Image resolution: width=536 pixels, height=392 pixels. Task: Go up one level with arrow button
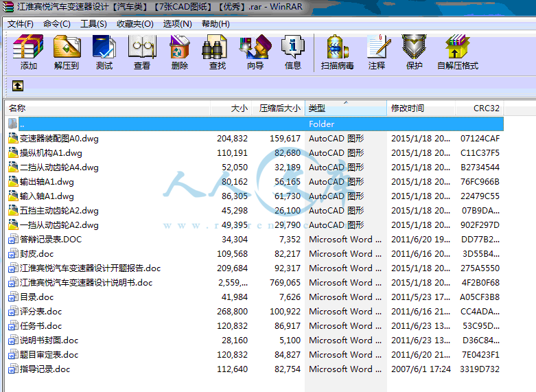tap(18, 86)
